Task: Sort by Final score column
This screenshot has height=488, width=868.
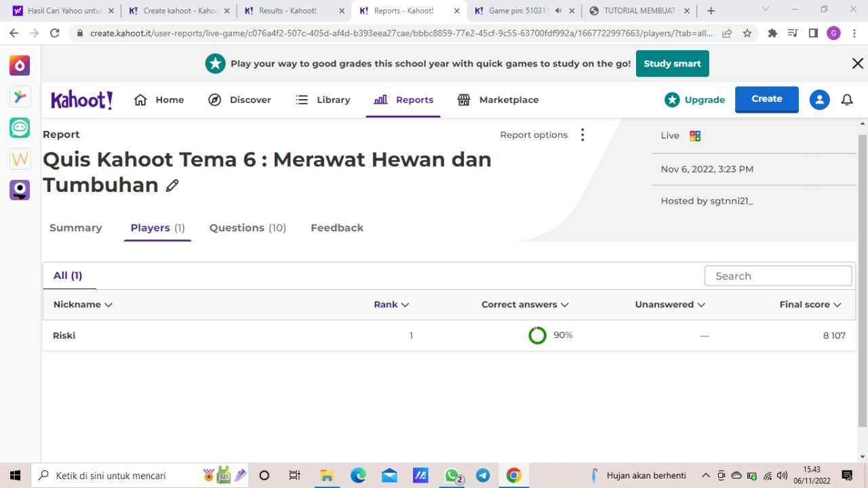Action: point(810,305)
